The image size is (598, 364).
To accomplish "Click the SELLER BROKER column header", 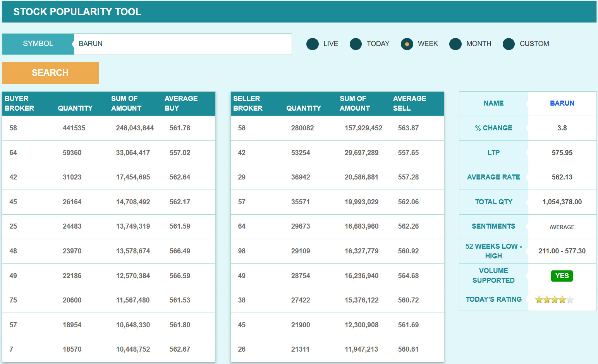I will pos(248,103).
